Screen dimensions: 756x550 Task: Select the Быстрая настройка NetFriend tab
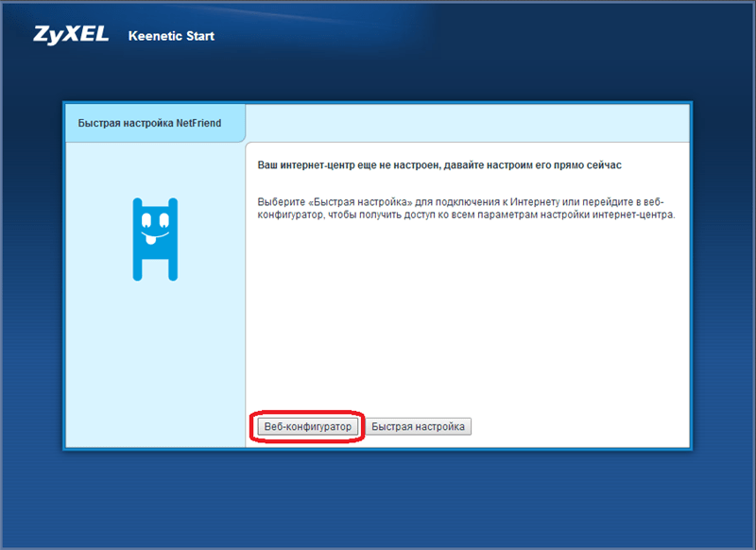click(155, 123)
